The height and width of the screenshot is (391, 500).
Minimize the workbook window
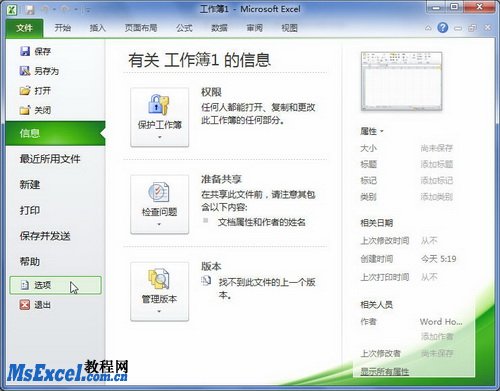pyautogui.click(x=458, y=28)
